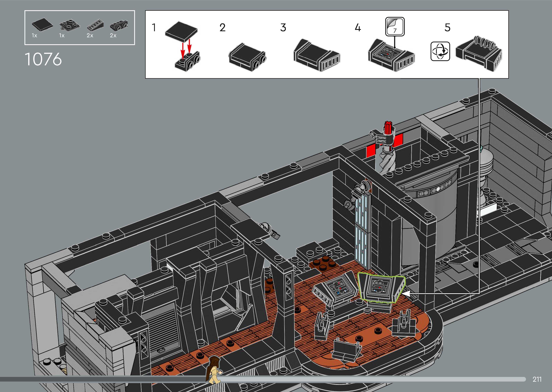Viewport: 552px width, 392px height.
Task: Click the page number 211
Action: point(537,379)
